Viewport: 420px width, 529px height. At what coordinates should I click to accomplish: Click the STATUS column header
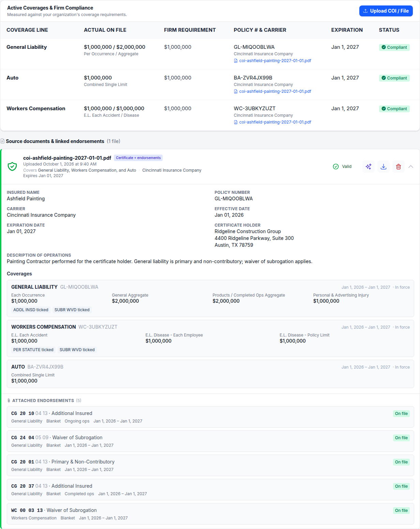[x=389, y=30]
